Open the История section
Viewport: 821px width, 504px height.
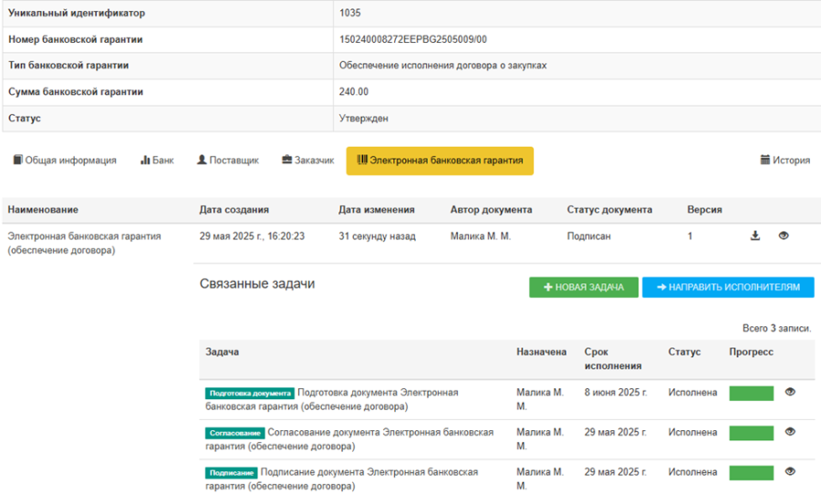point(785,160)
